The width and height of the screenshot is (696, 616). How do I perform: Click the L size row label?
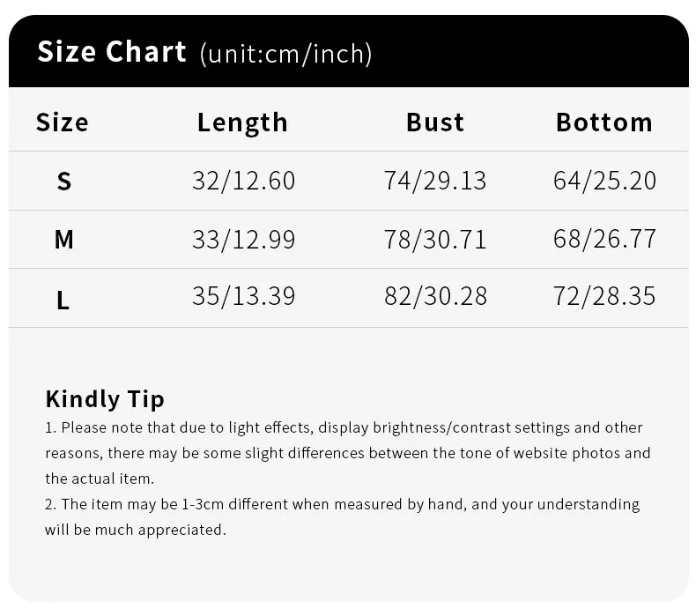(63, 300)
